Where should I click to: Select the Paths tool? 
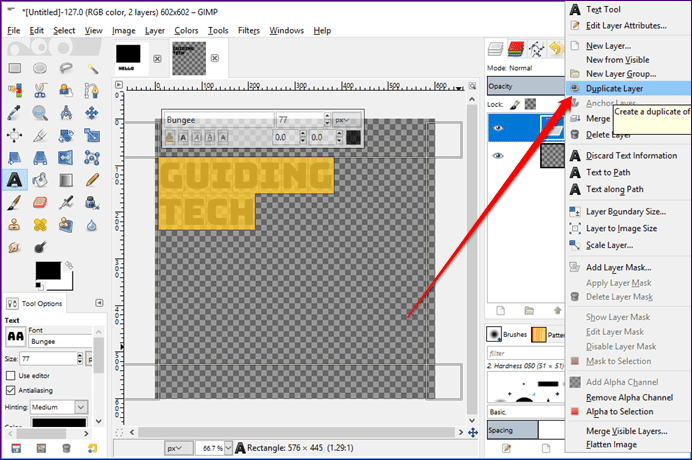(x=92, y=90)
